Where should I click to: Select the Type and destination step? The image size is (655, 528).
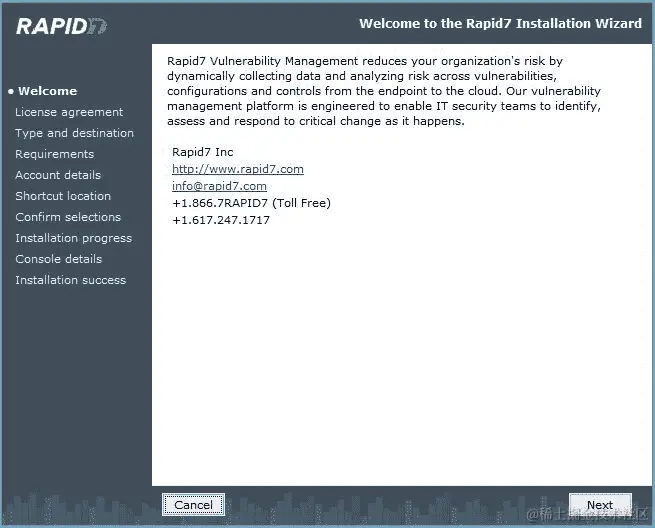[74, 133]
